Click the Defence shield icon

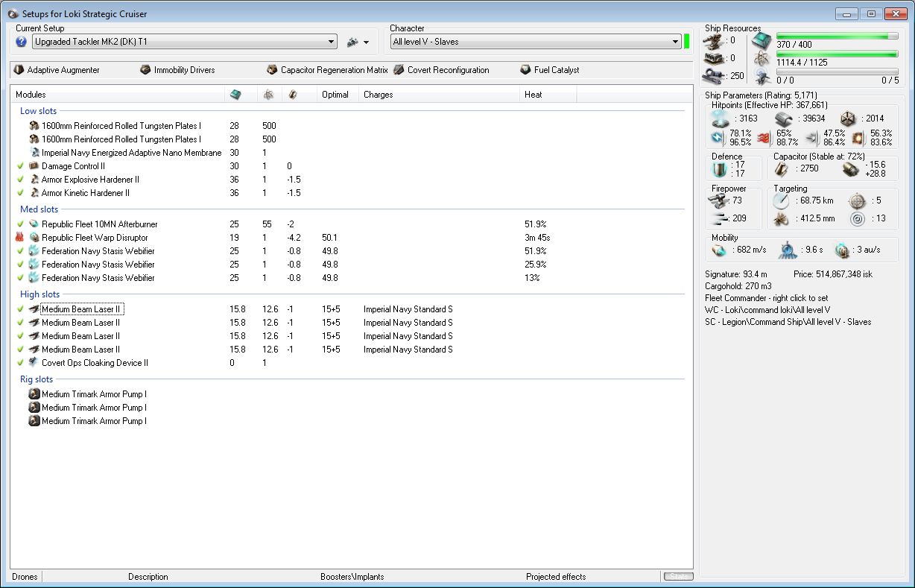tap(719, 169)
